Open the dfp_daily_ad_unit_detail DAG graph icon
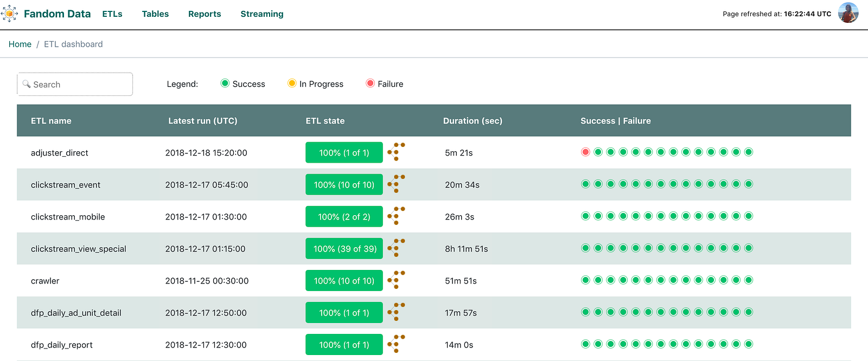 click(x=397, y=312)
